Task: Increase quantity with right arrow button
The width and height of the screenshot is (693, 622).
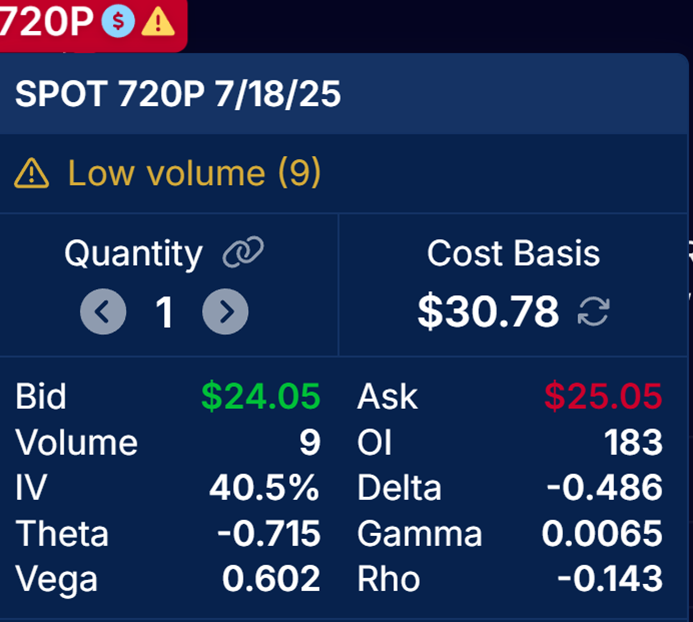Action: coord(225,312)
